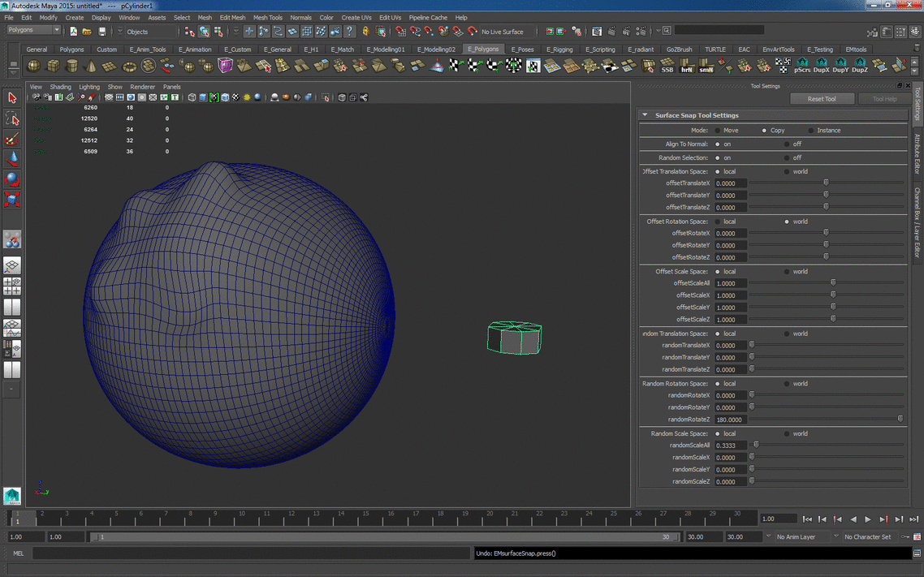Click the polygon cone shelf icon
The width and height of the screenshot is (924, 577).
coord(91,66)
